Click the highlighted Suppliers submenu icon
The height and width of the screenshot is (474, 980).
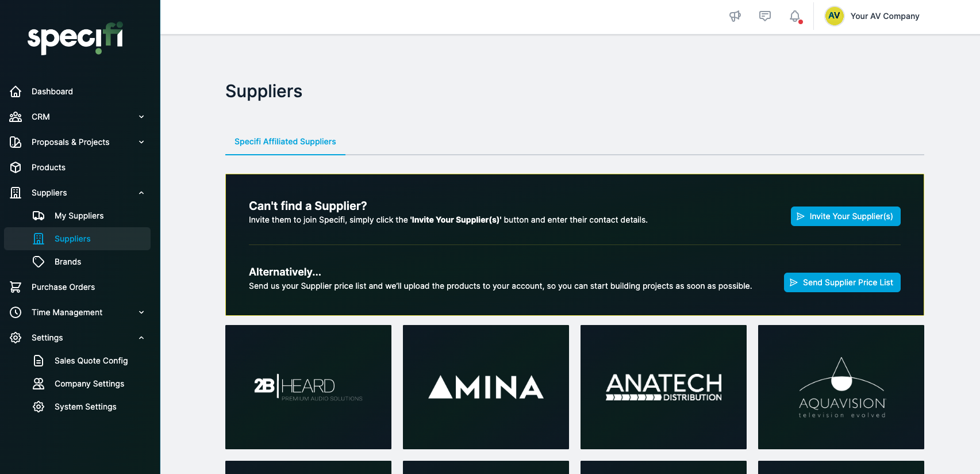[x=39, y=239]
